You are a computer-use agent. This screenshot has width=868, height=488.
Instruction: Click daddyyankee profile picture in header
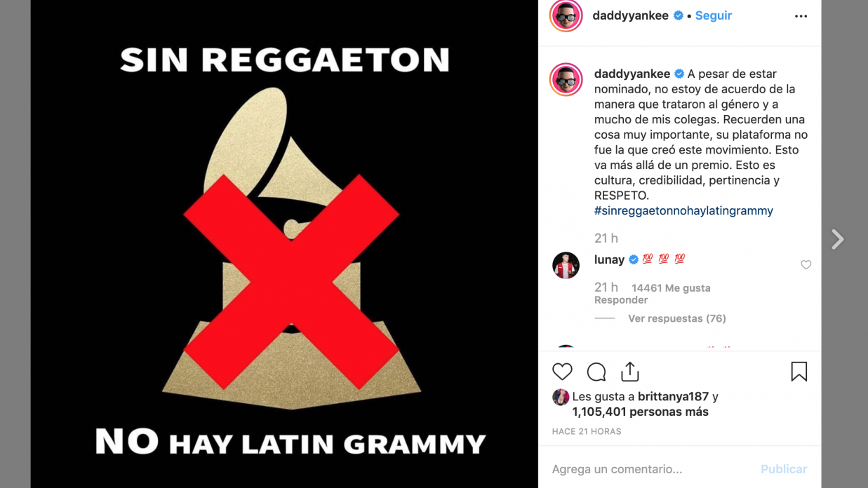click(x=566, y=15)
